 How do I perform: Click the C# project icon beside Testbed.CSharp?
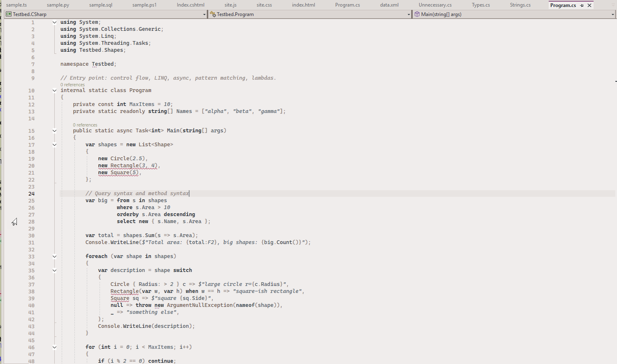point(8,14)
